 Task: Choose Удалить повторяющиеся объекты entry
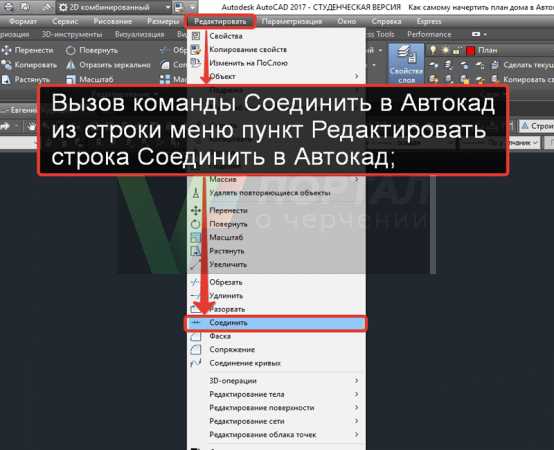(x=276, y=193)
